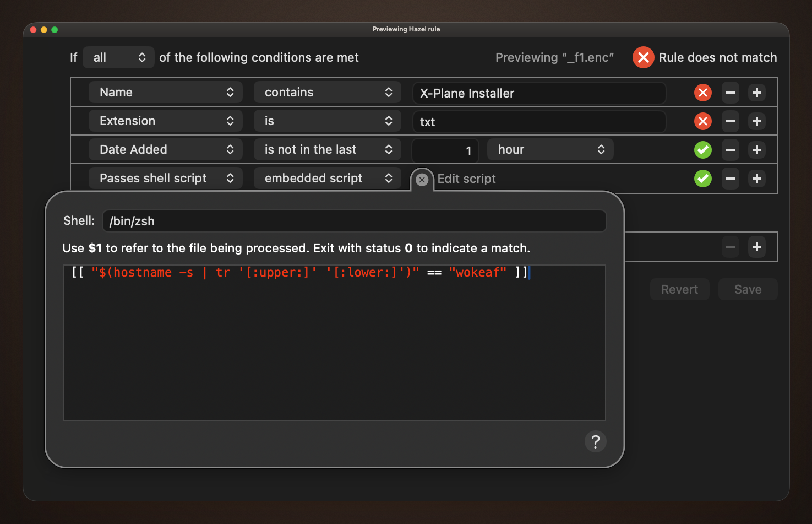Close the embedded script editor popover
The image size is (812, 524).
(x=422, y=180)
